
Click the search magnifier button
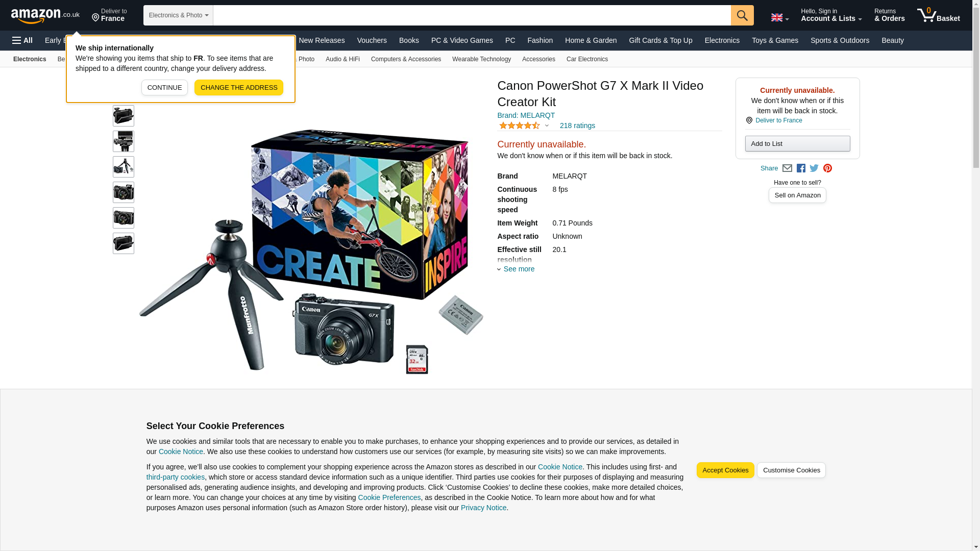coord(742,15)
